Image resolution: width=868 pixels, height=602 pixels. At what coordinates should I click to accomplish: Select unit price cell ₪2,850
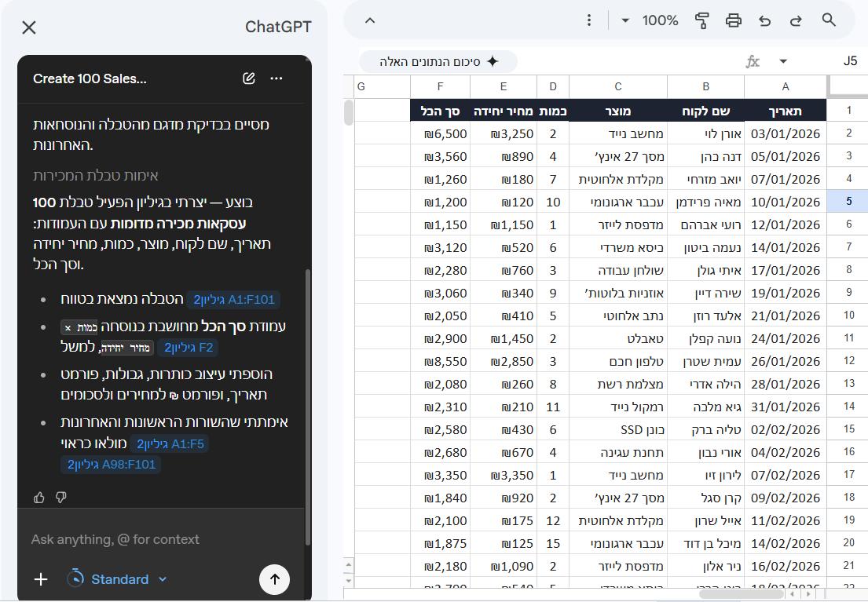pyautogui.click(x=504, y=361)
